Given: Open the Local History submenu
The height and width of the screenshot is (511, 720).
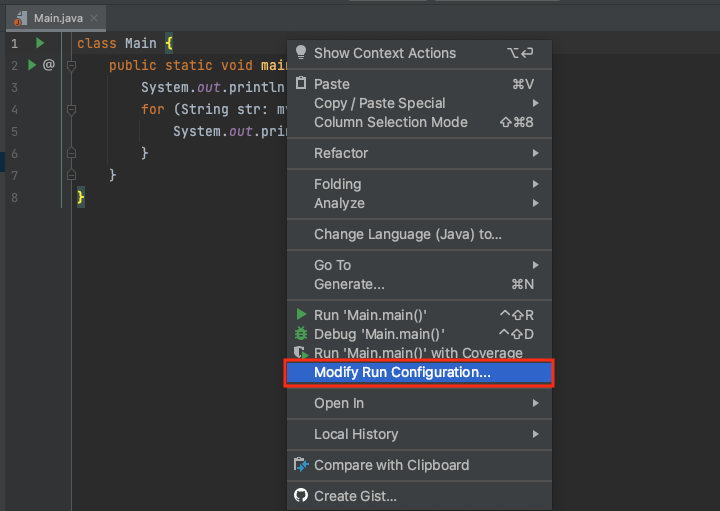Looking at the screenshot, I should tap(419, 434).
